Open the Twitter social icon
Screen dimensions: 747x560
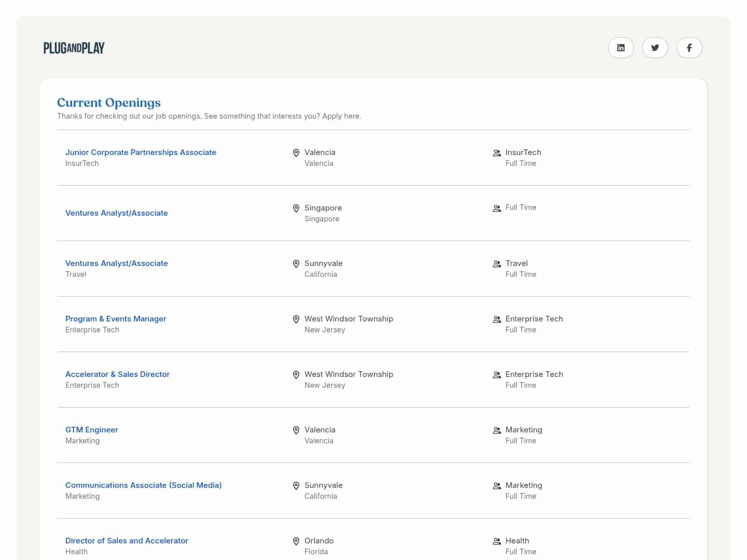(655, 48)
